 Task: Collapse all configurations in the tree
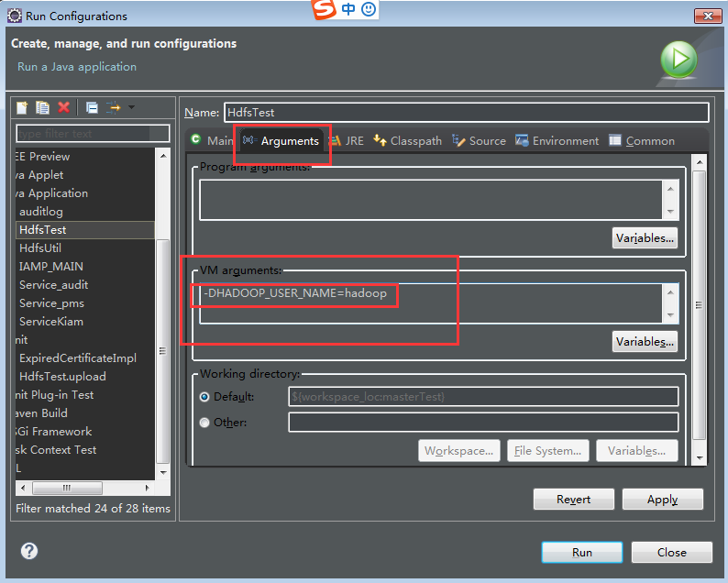93,107
